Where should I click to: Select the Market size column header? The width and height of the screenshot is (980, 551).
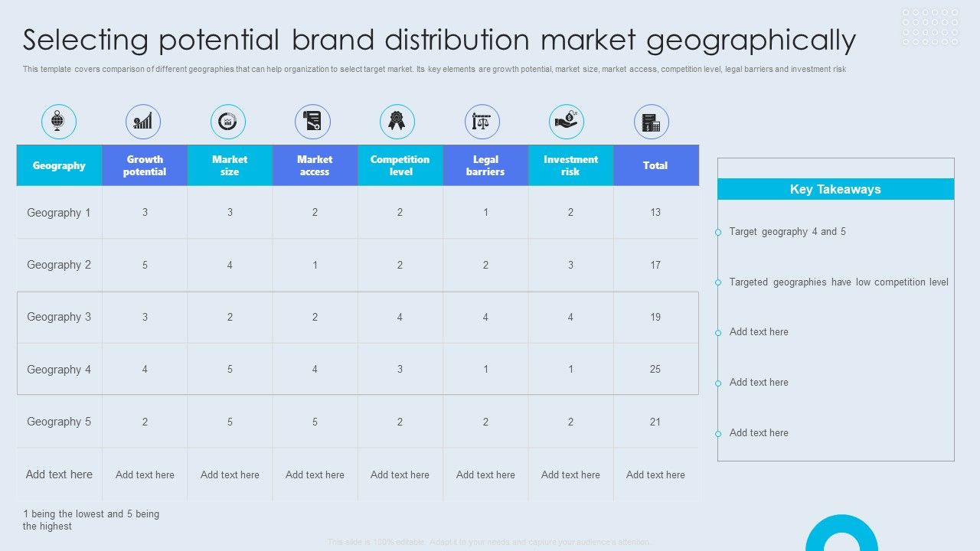point(230,165)
